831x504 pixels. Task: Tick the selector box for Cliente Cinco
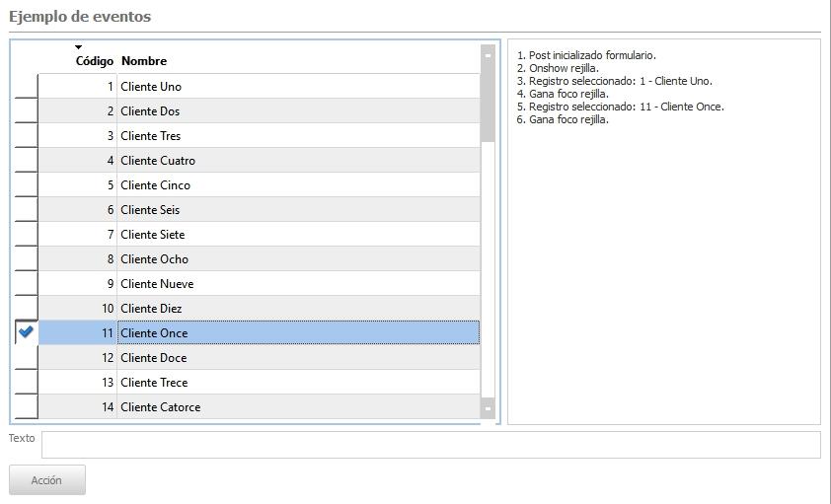[26, 184]
